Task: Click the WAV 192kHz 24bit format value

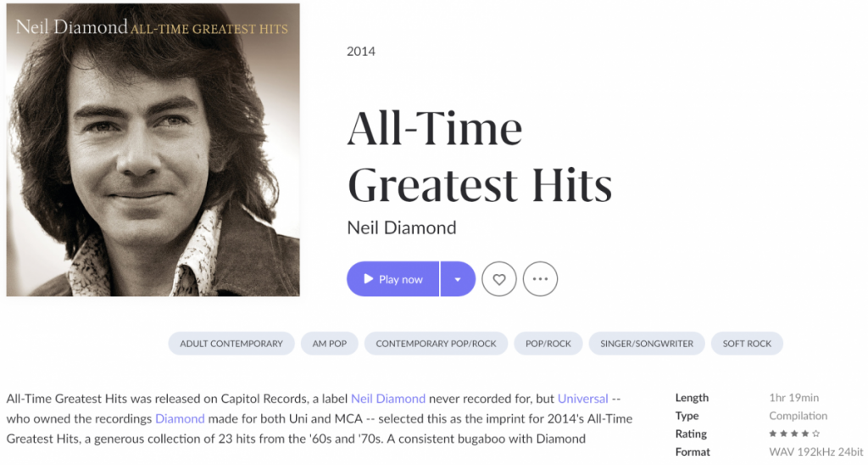Action: pyautogui.click(x=815, y=452)
